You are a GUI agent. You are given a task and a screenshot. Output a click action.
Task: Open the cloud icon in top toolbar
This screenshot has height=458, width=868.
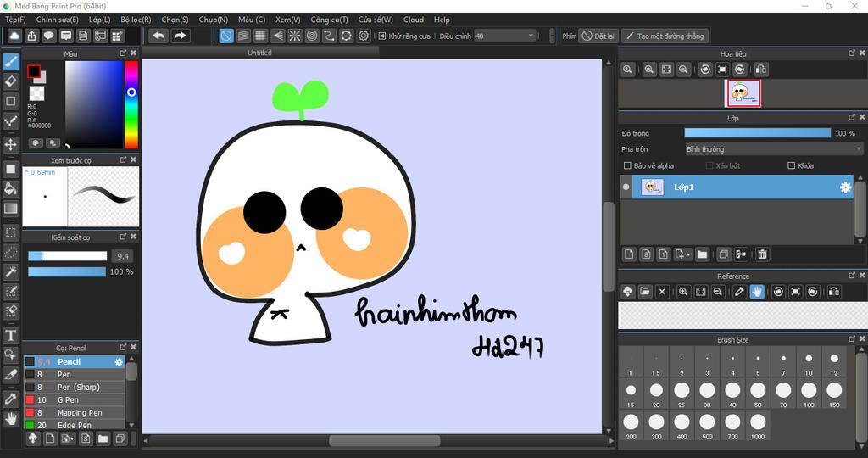(x=15, y=36)
